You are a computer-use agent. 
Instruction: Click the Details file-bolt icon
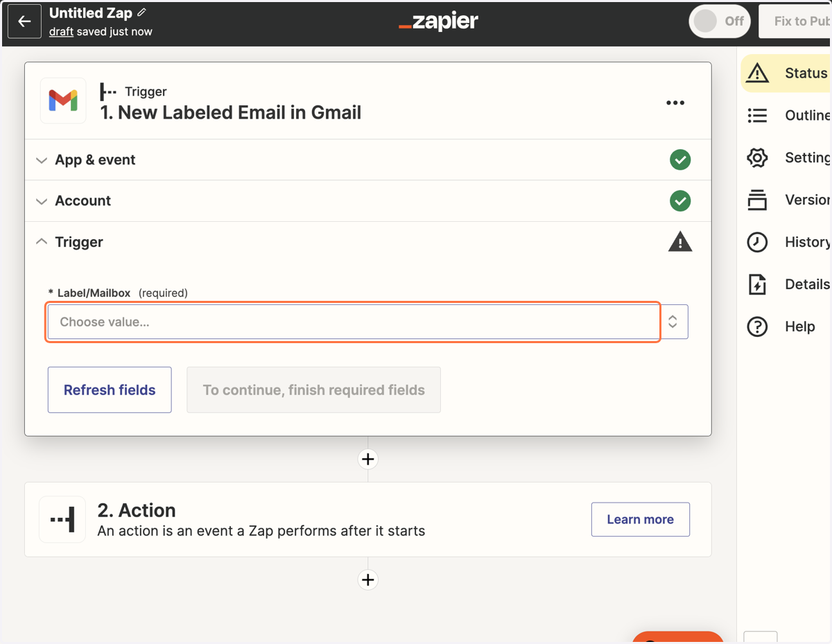(757, 284)
